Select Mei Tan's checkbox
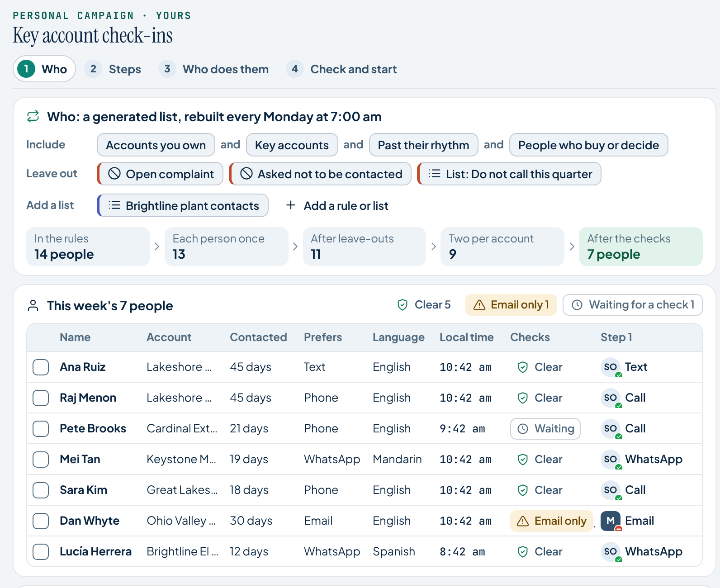 pos(41,460)
